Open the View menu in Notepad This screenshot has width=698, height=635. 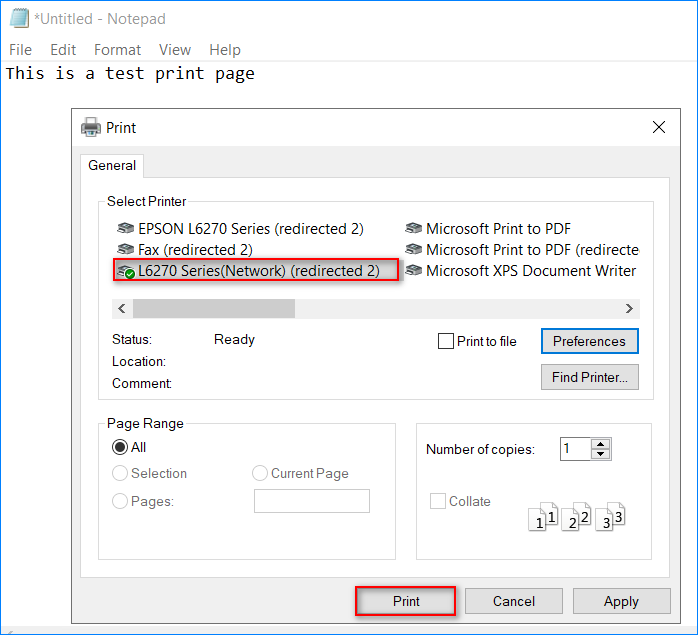coord(175,49)
